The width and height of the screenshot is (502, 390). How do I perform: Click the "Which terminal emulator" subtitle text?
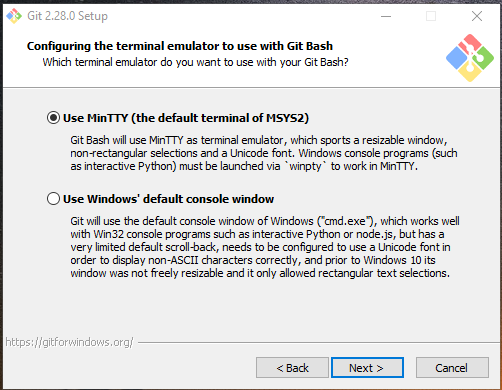(x=195, y=62)
